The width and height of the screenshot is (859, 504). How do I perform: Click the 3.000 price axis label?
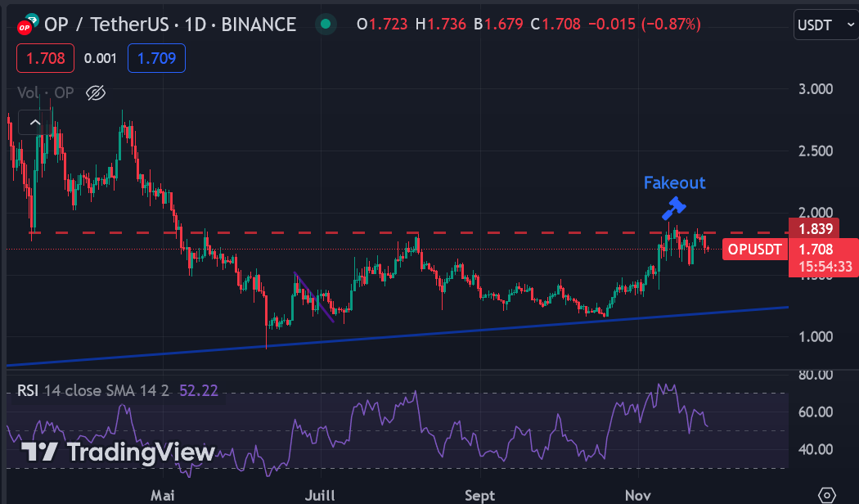pos(815,88)
